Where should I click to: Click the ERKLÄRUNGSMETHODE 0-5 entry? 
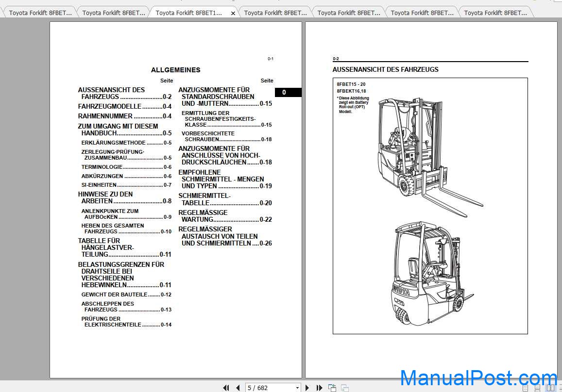(126, 143)
